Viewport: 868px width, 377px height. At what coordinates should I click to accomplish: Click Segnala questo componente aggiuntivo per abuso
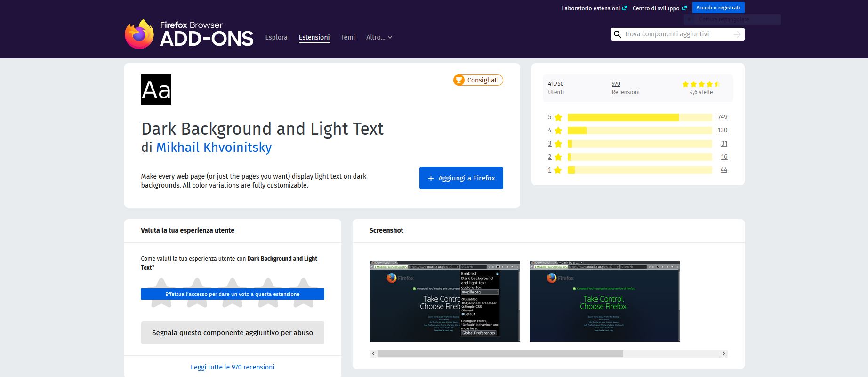233,333
